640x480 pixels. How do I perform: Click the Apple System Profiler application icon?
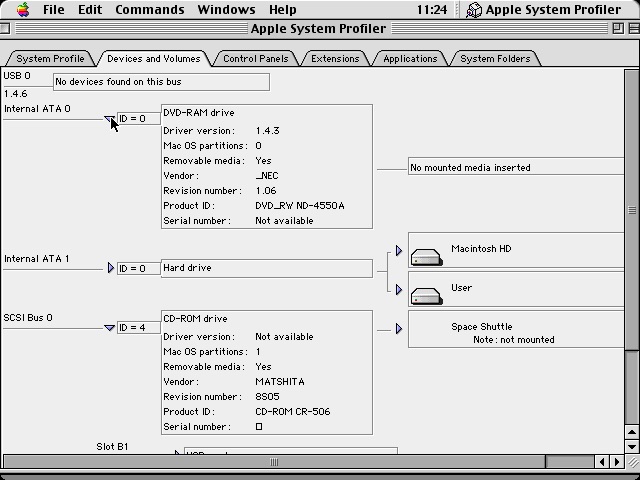[475, 10]
